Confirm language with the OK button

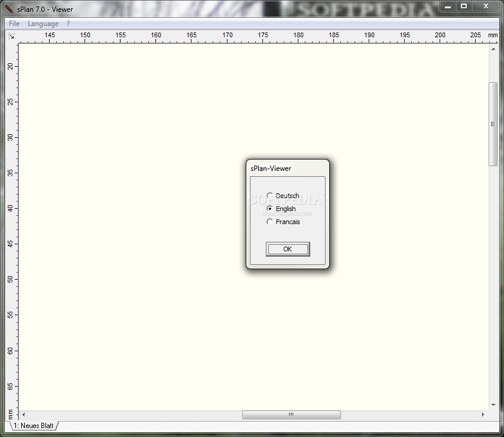pos(288,249)
